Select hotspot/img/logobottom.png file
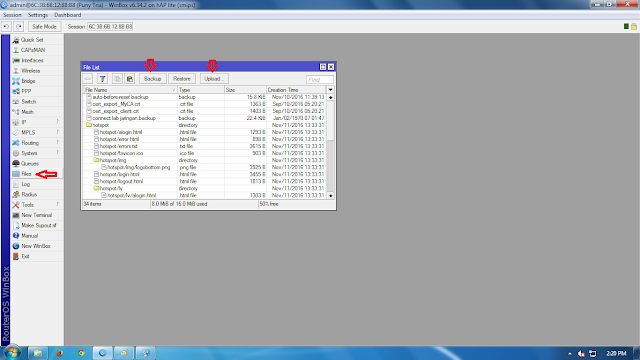Screen dimensions: 640x360 [x=204, y=167]
